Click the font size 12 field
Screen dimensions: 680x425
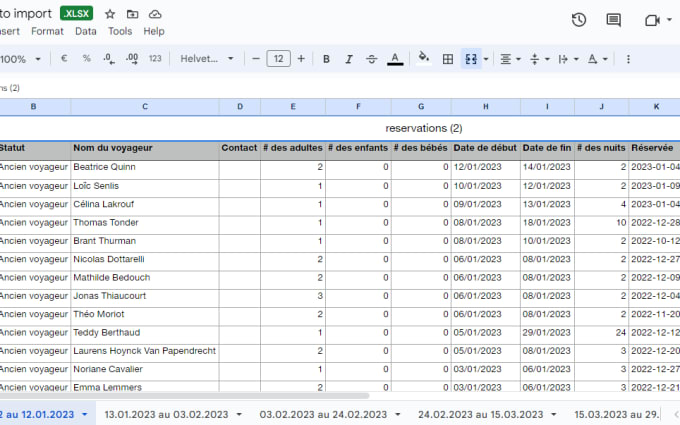(x=278, y=59)
